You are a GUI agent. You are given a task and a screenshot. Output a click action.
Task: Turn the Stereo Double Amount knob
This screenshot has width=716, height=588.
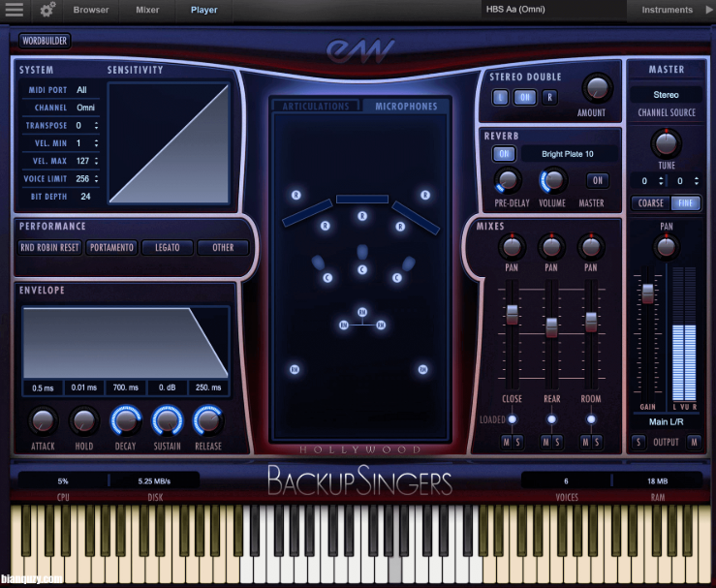[597, 87]
